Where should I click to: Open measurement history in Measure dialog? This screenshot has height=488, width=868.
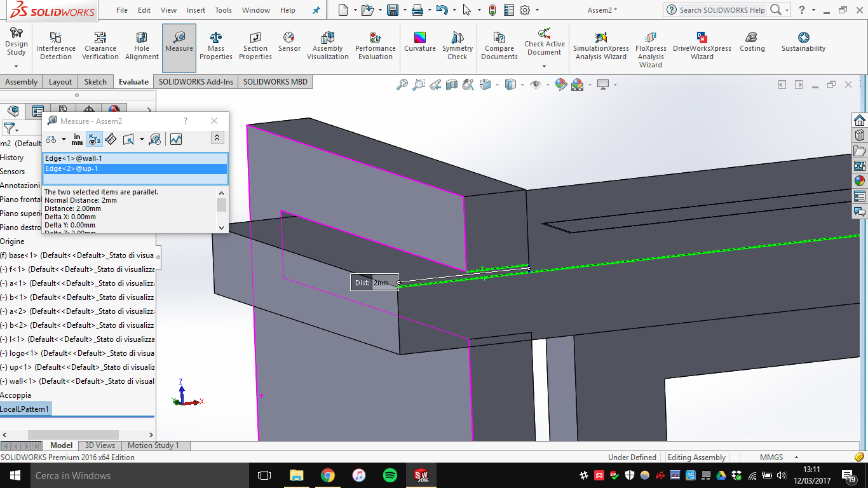[154, 139]
